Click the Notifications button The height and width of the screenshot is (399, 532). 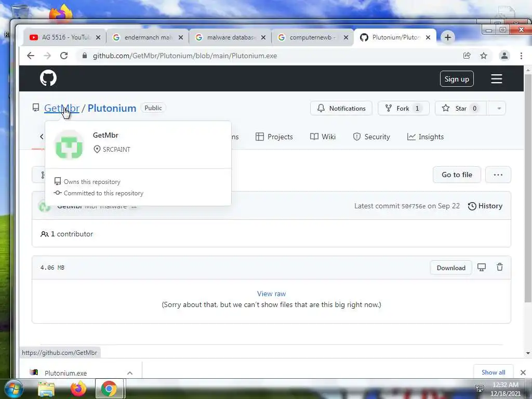(341, 108)
